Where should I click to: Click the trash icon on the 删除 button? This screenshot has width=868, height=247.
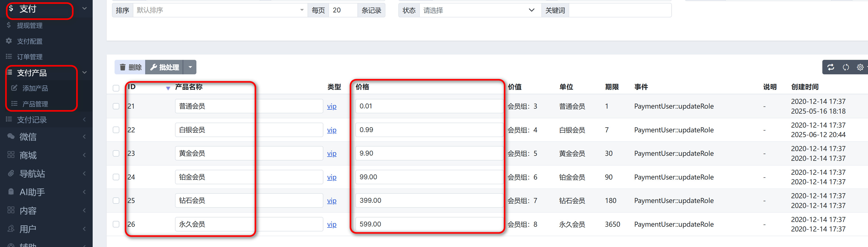[123, 67]
